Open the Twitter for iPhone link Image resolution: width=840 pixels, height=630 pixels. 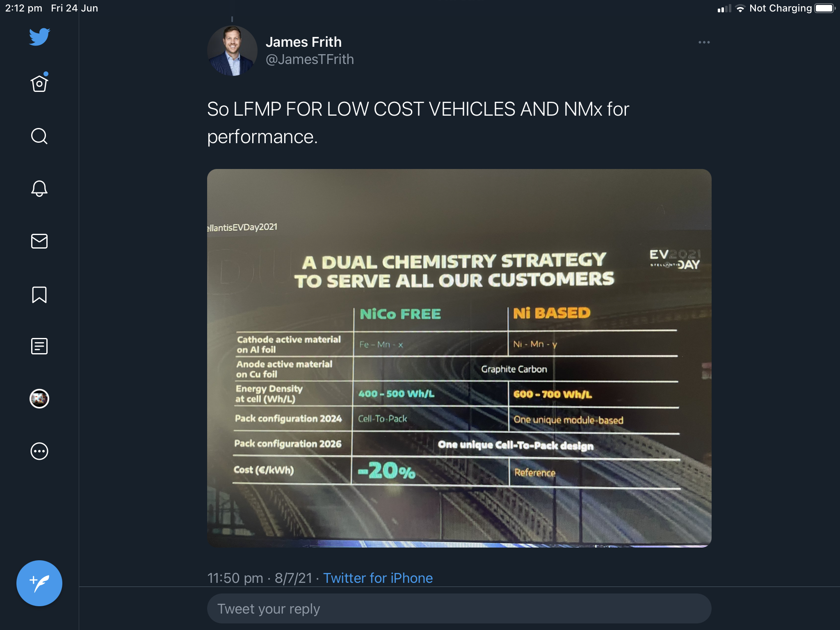coord(378,578)
